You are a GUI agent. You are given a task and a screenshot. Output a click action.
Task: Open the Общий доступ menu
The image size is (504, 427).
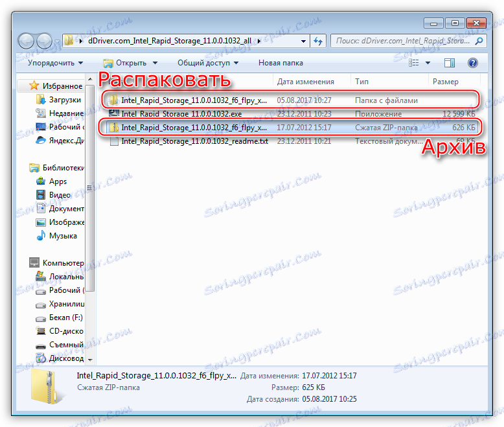(x=208, y=63)
